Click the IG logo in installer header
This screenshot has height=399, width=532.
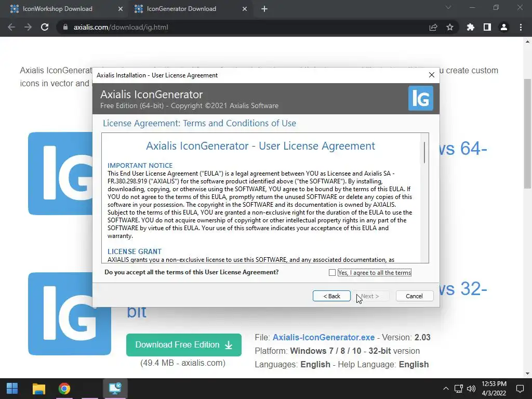(x=420, y=98)
